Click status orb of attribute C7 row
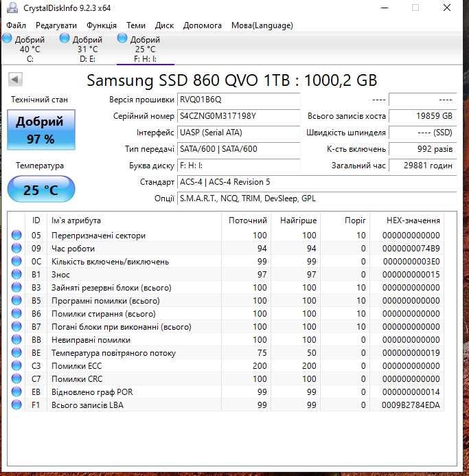Image resolution: width=469 pixels, height=476 pixels. tap(16, 378)
